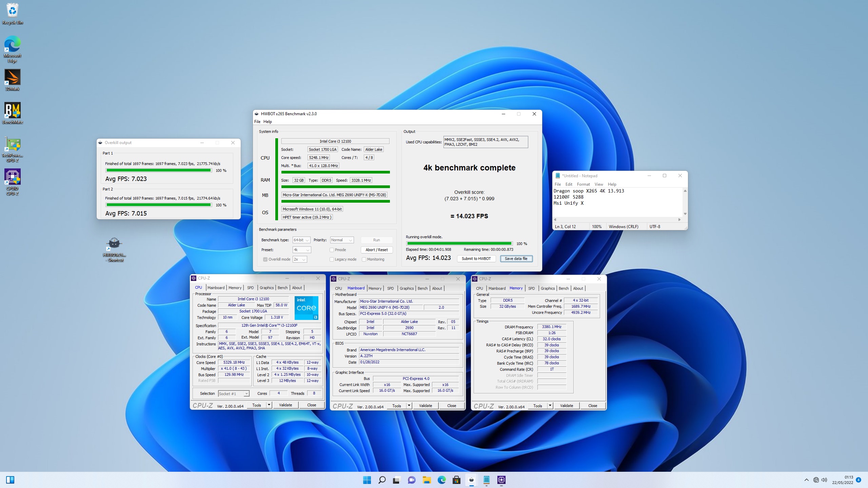Click Submit to HWBOT button
This screenshot has height=488, width=868.
[476, 259]
